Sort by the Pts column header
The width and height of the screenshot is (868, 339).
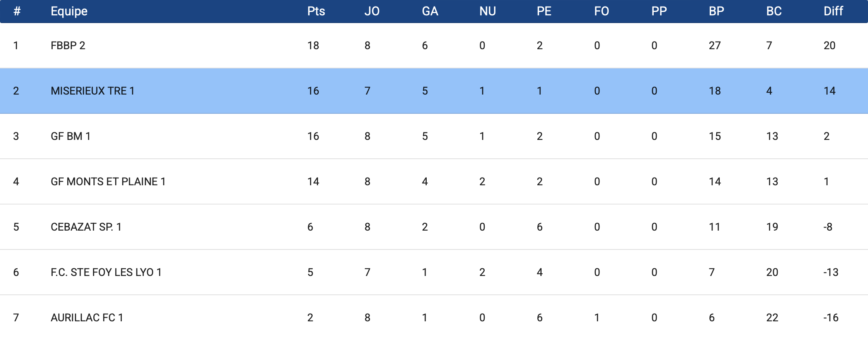coord(316,11)
